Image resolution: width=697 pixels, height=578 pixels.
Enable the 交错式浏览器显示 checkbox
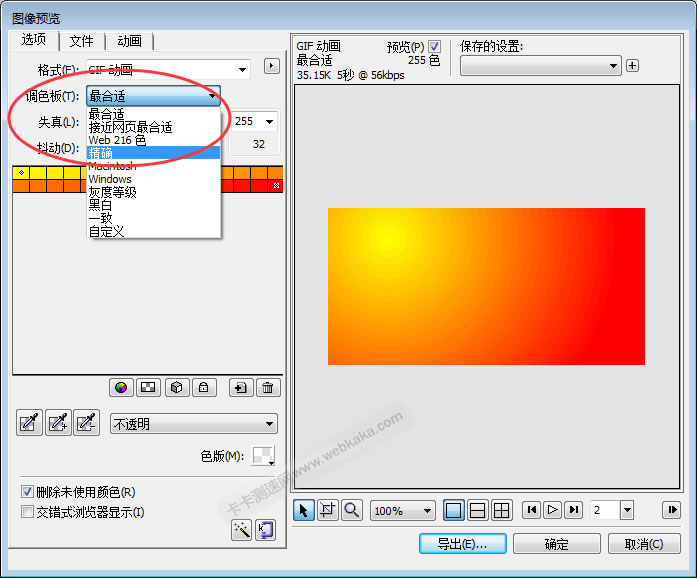point(28,512)
